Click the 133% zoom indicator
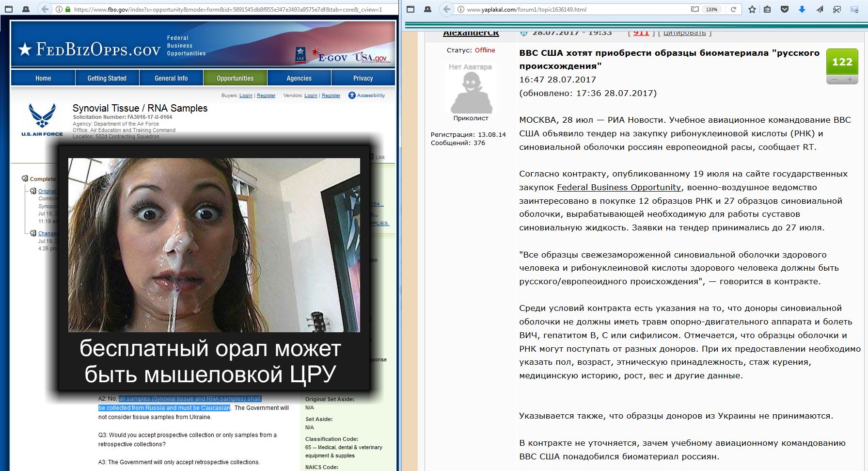Screen dimensions: 868x471 coord(711,9)
